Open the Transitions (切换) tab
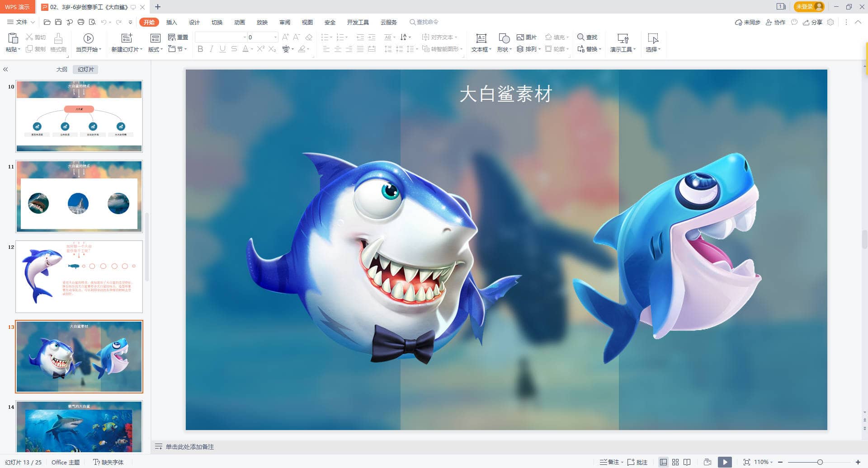This screenshot has height=468, width=868. point(217,22)
